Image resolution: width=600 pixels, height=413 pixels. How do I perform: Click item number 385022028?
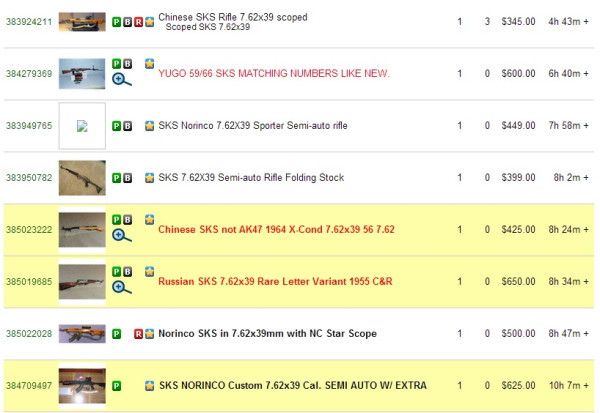[28, 334]
